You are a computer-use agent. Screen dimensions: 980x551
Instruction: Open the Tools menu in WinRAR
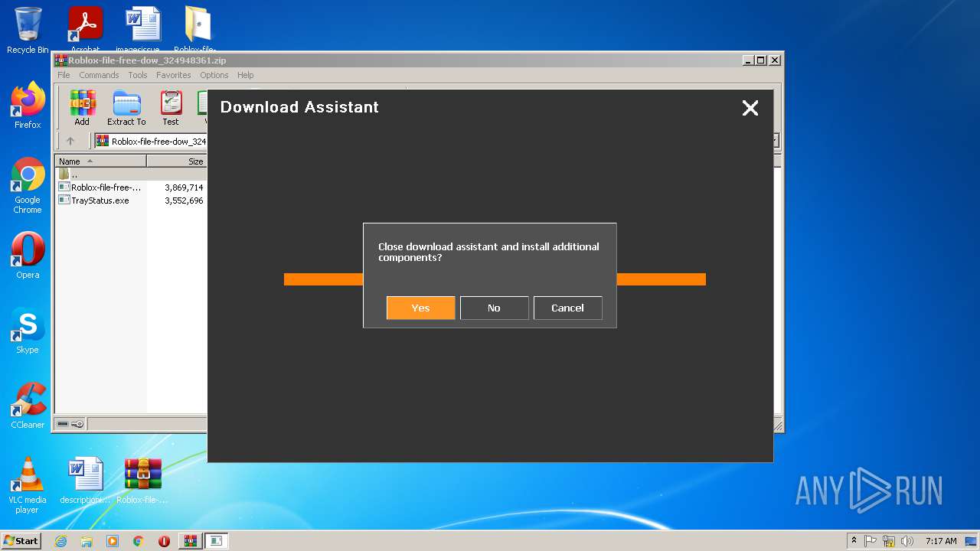tap(138, 75)
